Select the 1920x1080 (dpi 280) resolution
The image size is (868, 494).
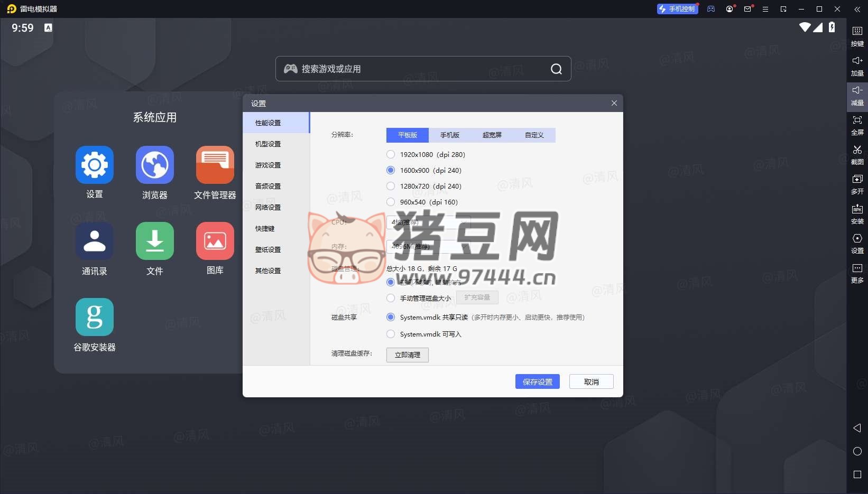click(391, 154)
